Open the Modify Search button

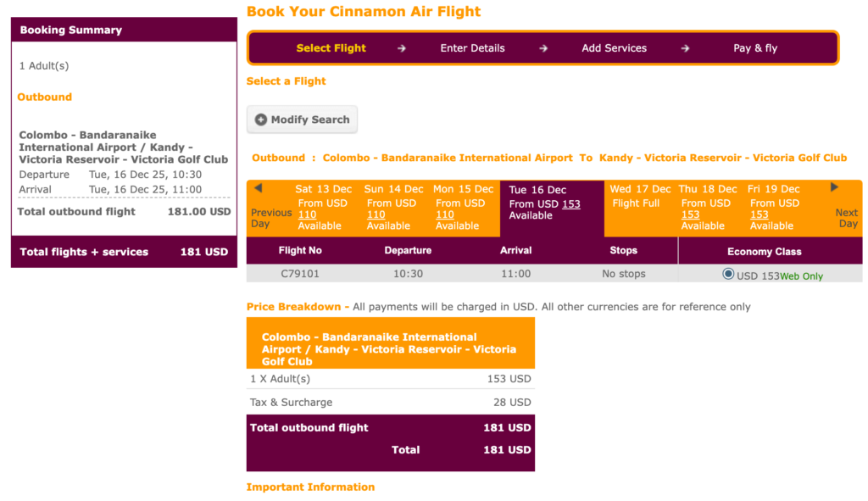[x=303, y=120]
